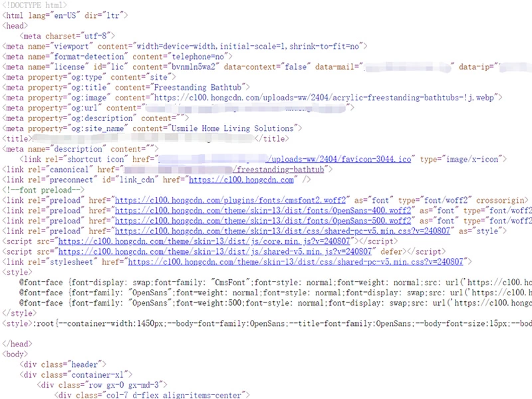The image size is (532, 399).
Task: Click the "col-7 d-flex align-items-center" div line
Action: (152, 395)
